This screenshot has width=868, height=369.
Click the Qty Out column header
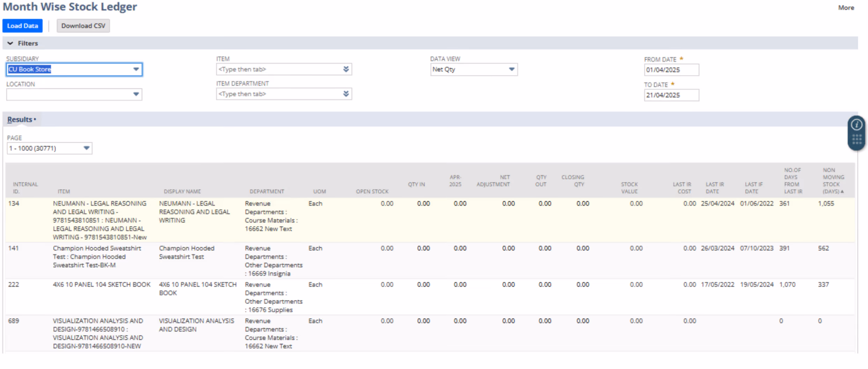pyautogui.click(x=541, y=181)
